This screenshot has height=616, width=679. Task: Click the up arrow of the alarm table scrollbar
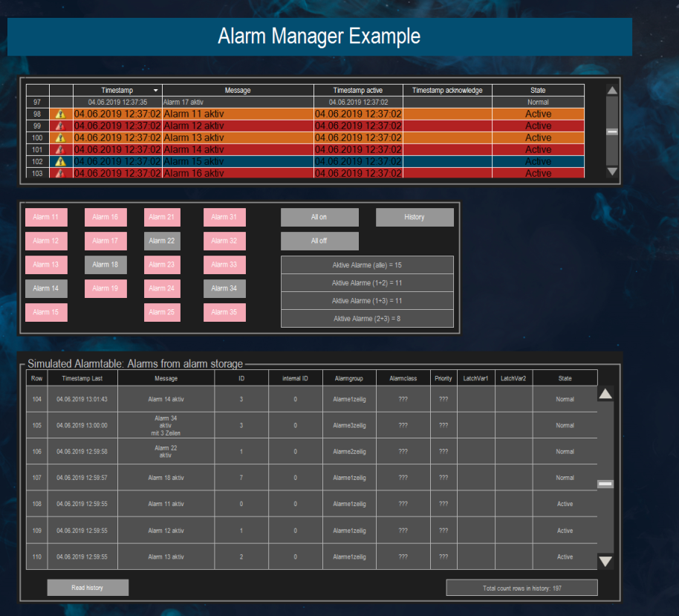[611, 91]
